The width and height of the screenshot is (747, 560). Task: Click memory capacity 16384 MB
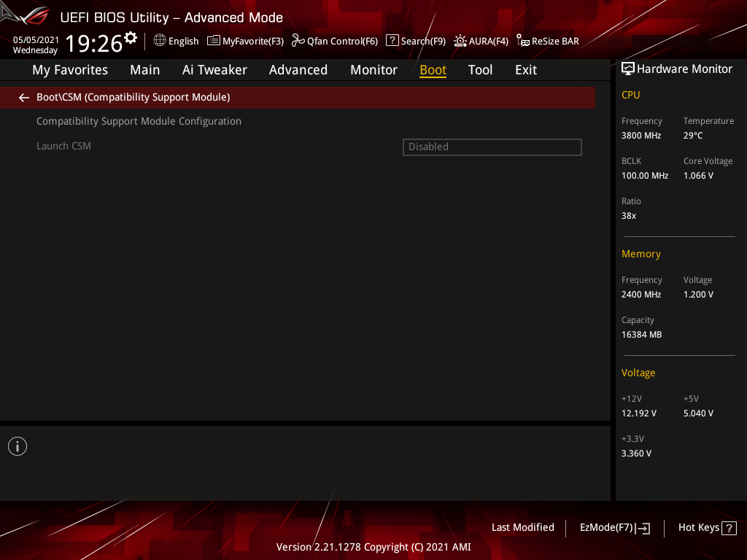click(x=642, y=335)
